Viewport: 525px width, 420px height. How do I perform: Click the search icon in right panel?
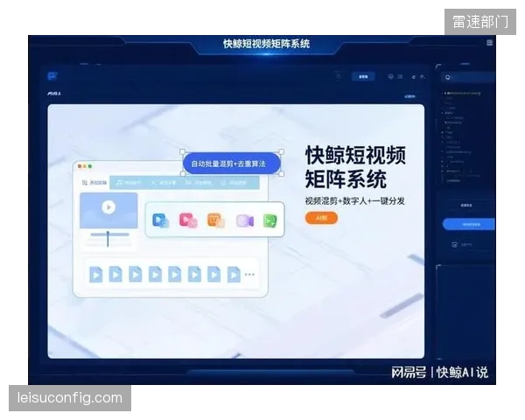point(448,77)
